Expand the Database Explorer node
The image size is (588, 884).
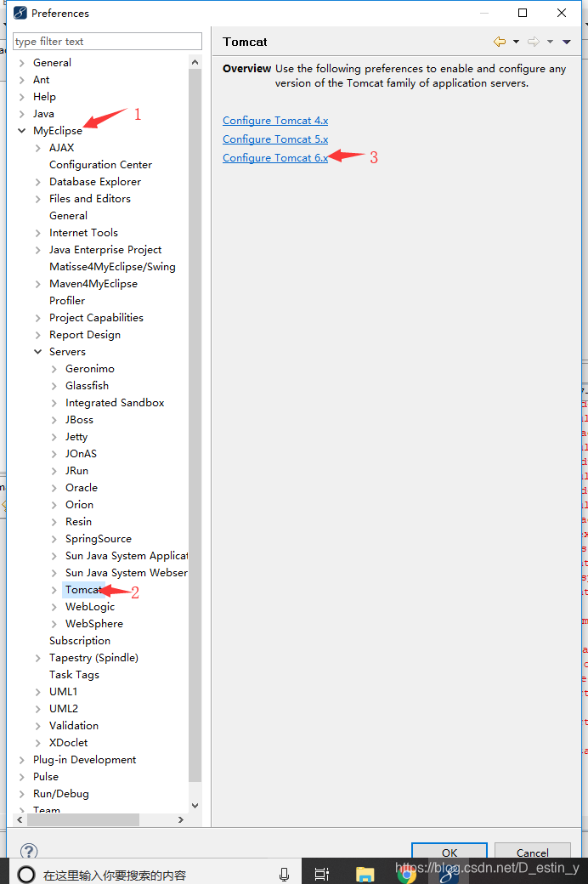[x=37, y=182]
